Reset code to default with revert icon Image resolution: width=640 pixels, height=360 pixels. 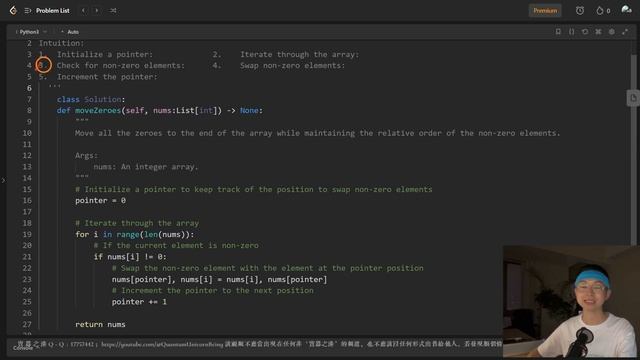[x=585, y=32]
